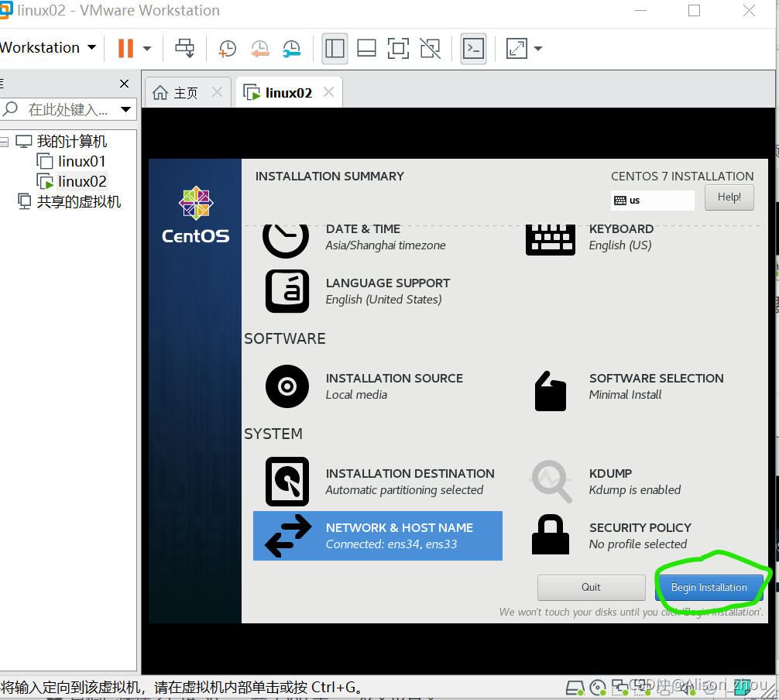The width and height of the screenshot is (779, 700).
Task: Open power options dropdown next to pause
Action: tap(147, 49)
